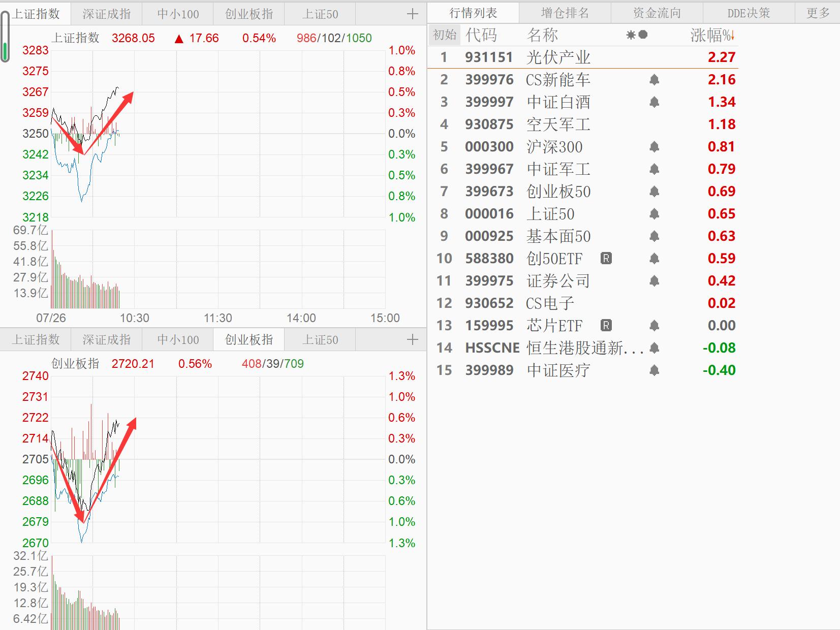Image resolution: width=840 pixels, height=630 pixels.
Task: Click the -0.40 change value for 中证医疗
Action: tap(719, 370)
